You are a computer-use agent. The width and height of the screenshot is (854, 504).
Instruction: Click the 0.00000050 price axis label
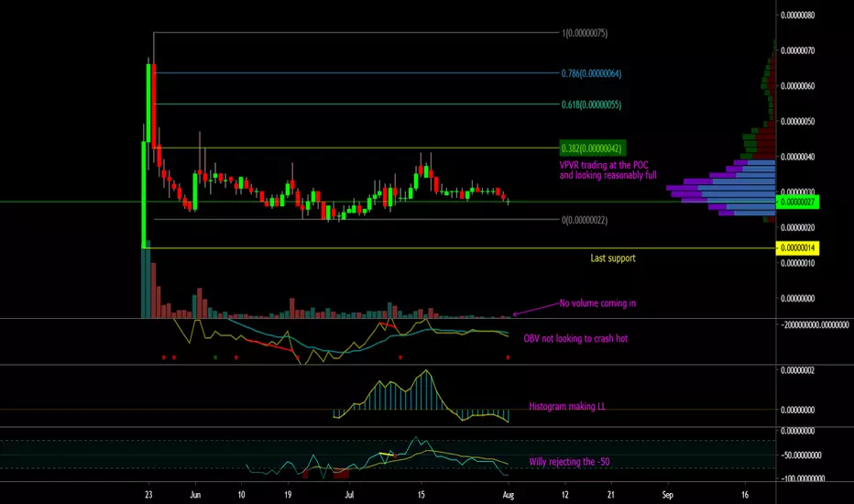[x=797, y=122]
